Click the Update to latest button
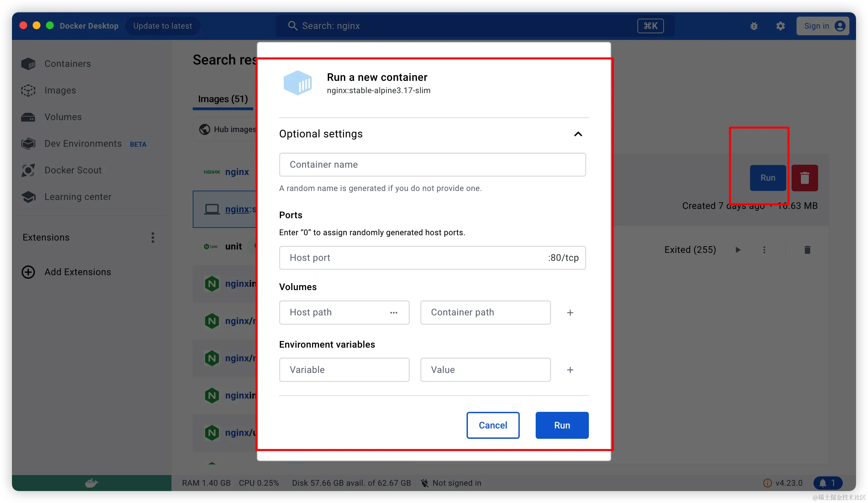Image resolution: width=868 pixels, height=503 pixels. [x=163, y=26]
